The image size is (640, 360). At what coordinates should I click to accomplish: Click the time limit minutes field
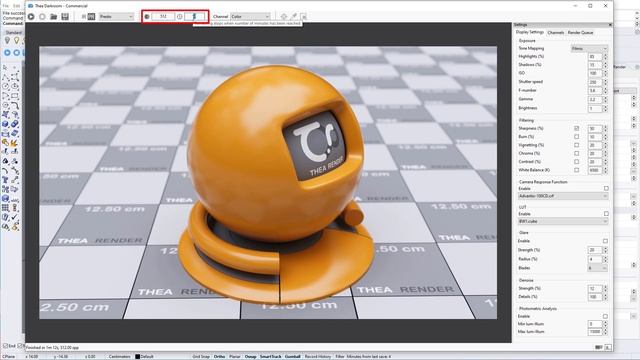195,17
